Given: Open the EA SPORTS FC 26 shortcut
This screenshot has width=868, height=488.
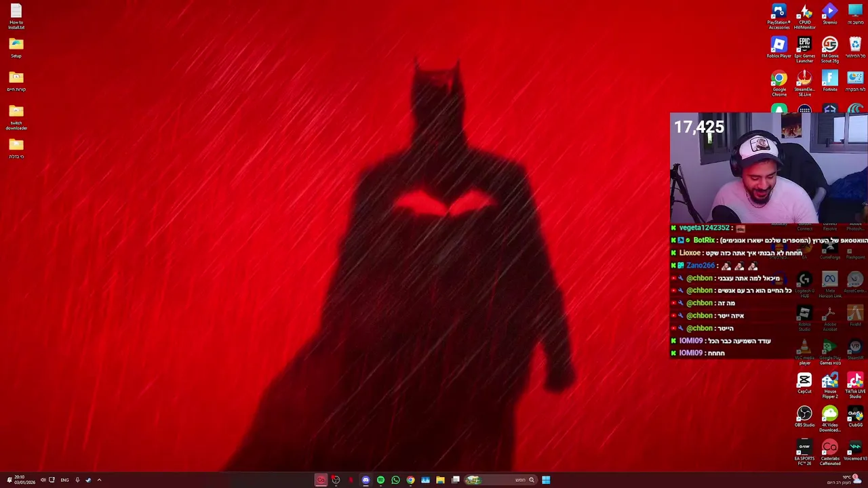Looking at the screenshot, I should click(x=804, y=453).
